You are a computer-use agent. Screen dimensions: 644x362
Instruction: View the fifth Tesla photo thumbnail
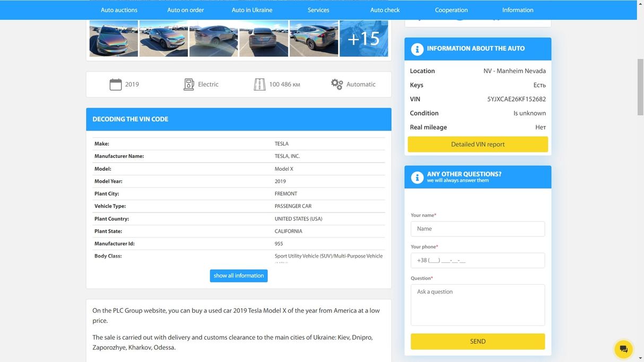tap(314, 39)
